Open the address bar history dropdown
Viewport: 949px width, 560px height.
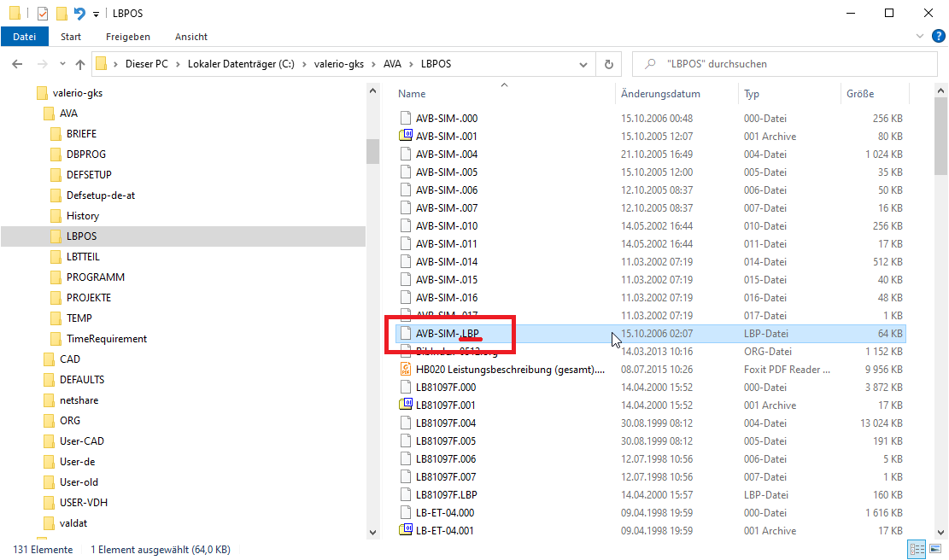tap(583, 64)
